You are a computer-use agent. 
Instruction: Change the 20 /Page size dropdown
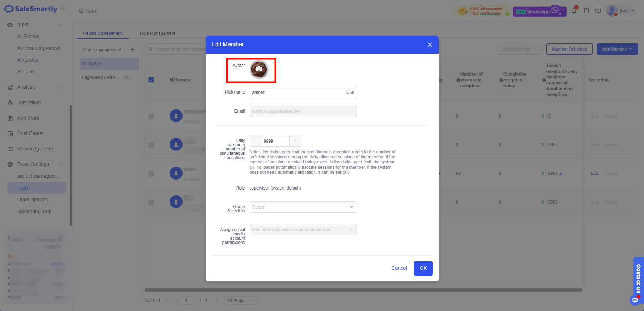(x=240, y=301)
